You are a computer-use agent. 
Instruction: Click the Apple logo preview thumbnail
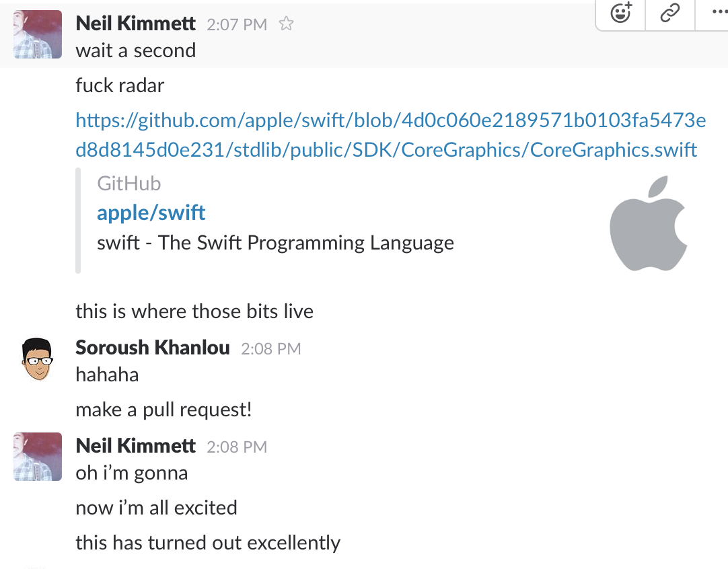tap(648, 223)
